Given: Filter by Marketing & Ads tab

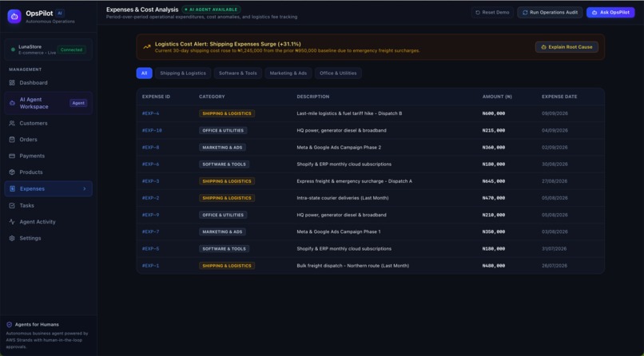Looking at the screenshot, I should 288,73.
